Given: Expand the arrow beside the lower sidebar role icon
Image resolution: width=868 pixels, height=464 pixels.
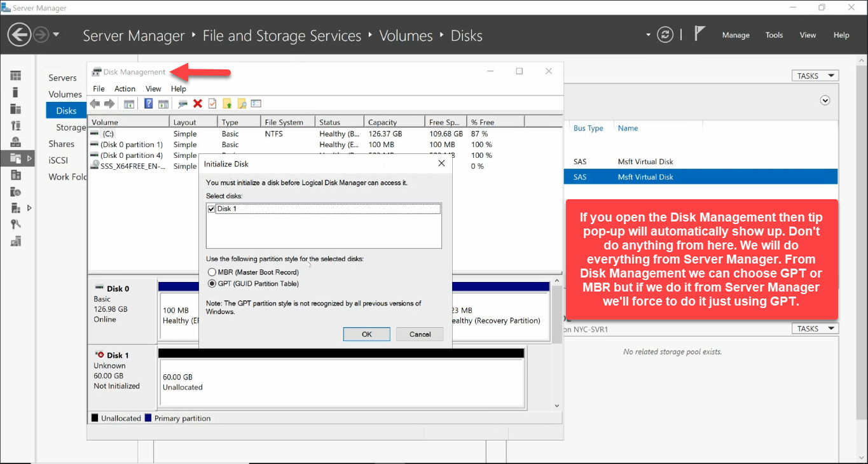Looking at the screenshot, I should 29,208.
